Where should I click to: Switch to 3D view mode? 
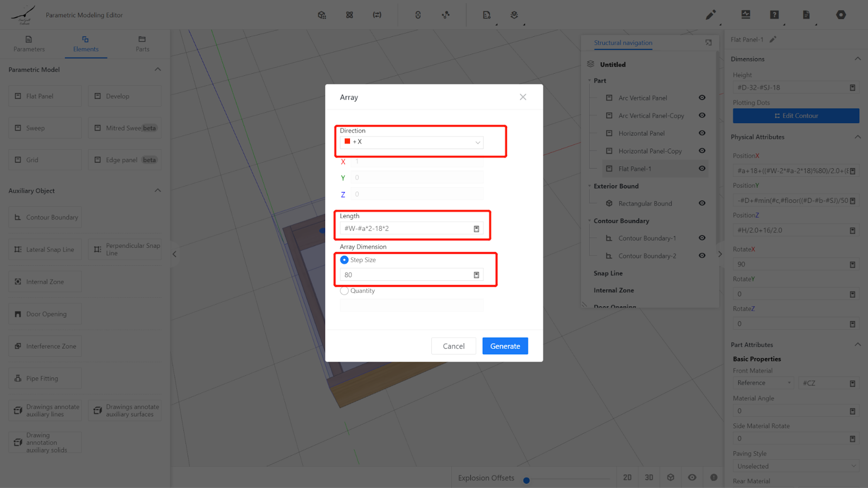point(649,478)
